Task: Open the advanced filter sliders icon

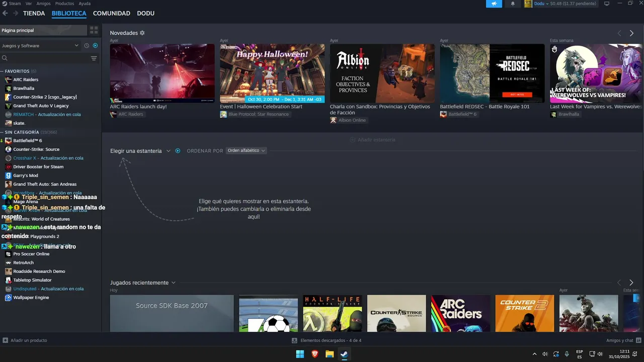Action: (x=94, y=58)
